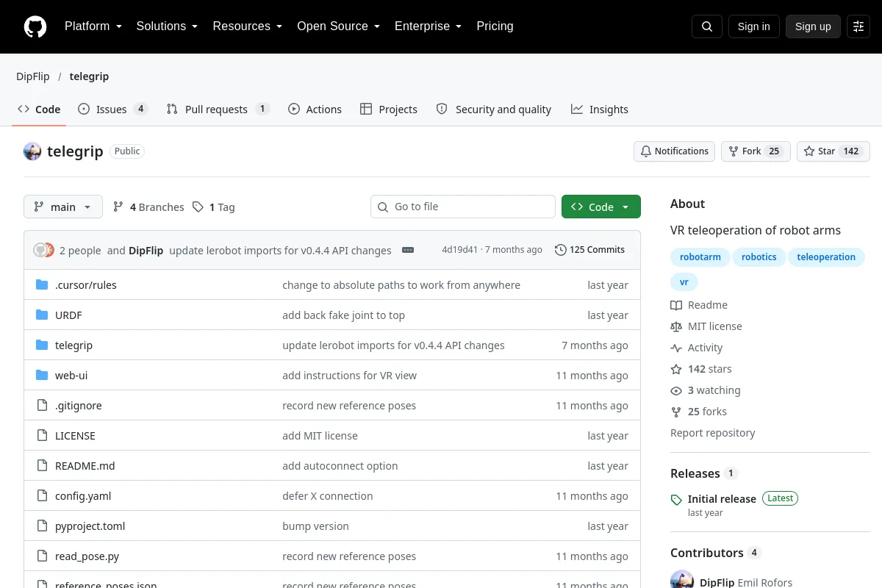
Task: Fork the repository
Action: tap(756, 151)
